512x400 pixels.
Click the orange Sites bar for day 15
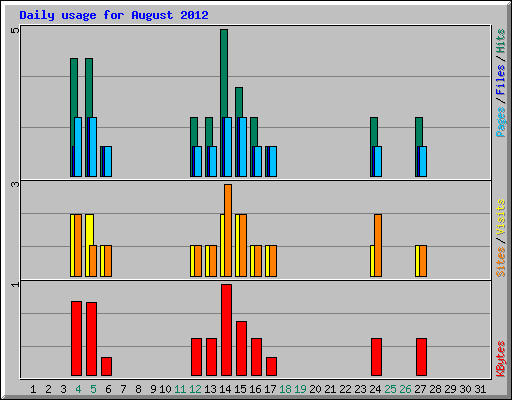(x=243, y=245)
